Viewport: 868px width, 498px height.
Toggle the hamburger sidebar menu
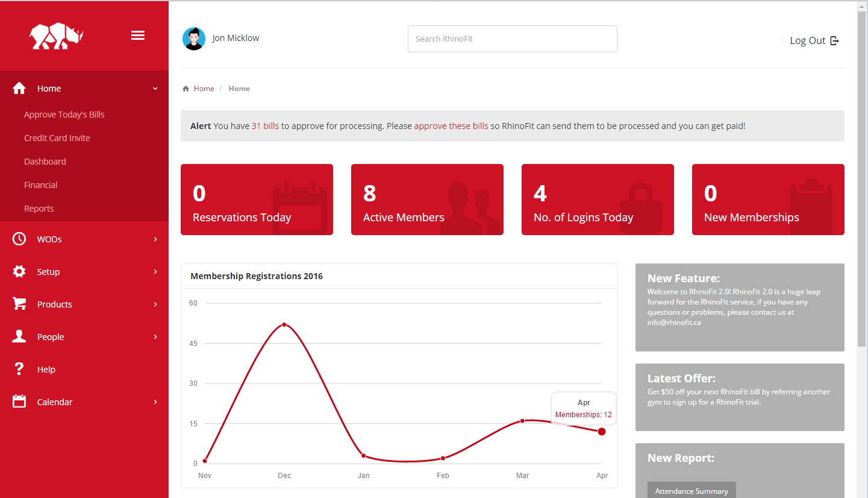click(x=138, y=36)
